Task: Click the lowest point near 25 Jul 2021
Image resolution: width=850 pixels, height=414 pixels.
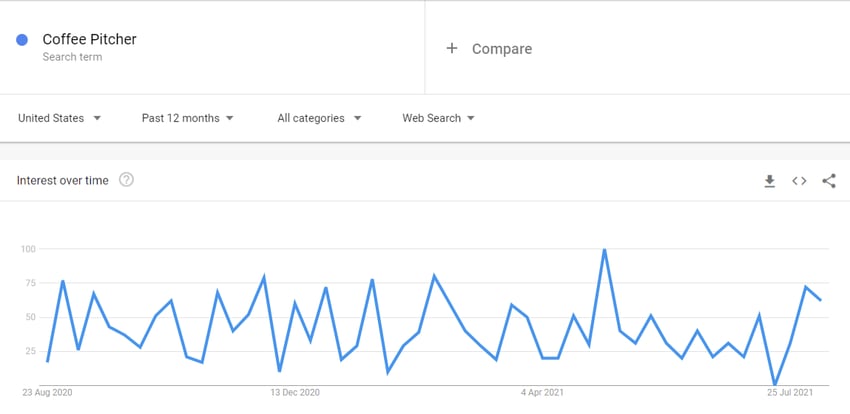Action: 775,384
